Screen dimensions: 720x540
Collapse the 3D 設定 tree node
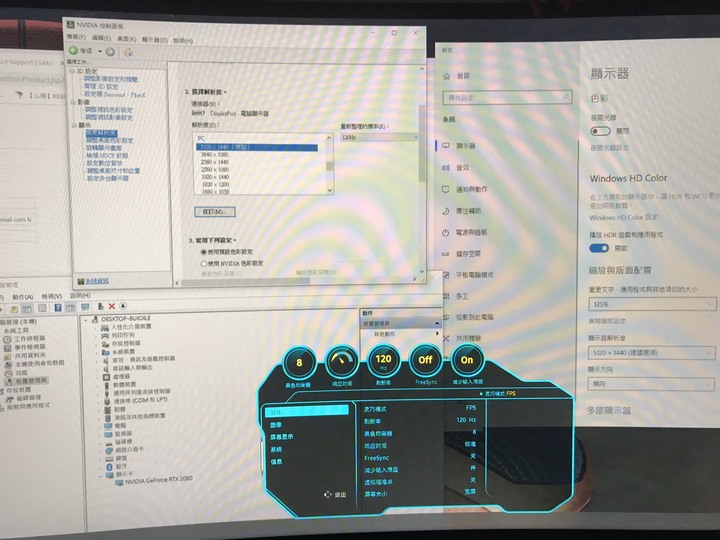[72, 72]
